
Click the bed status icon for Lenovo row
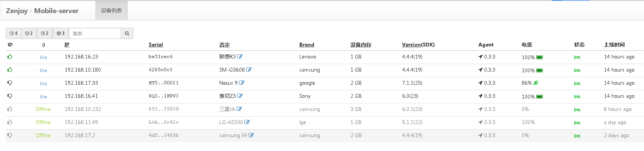577,57
